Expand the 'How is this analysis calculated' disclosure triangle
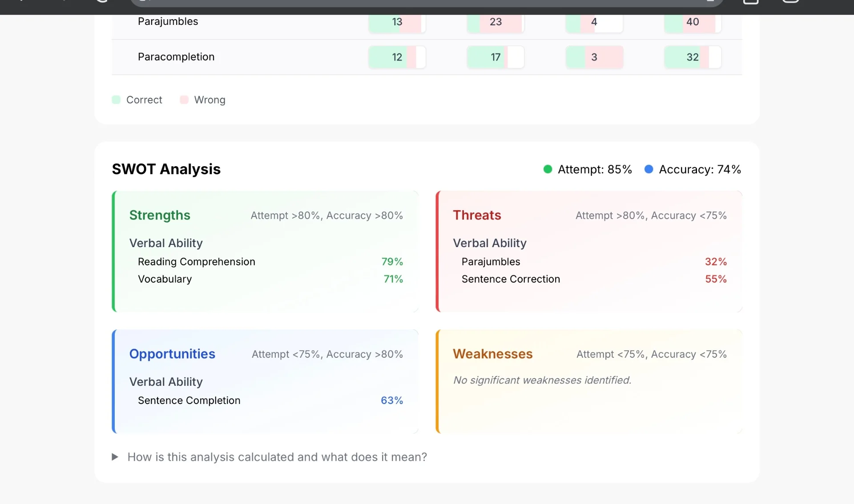This screenshot has width=854, height=504. pos(115,457)
